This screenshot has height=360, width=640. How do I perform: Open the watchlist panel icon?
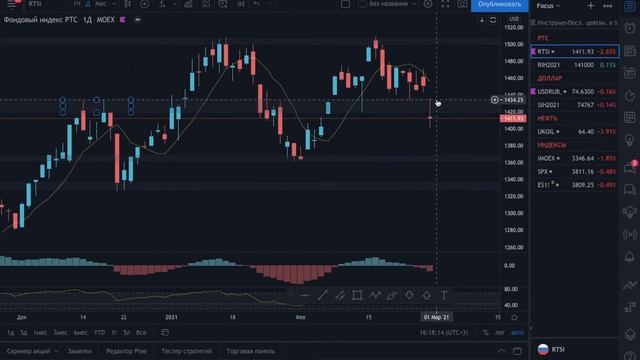(x=630, y=6)
